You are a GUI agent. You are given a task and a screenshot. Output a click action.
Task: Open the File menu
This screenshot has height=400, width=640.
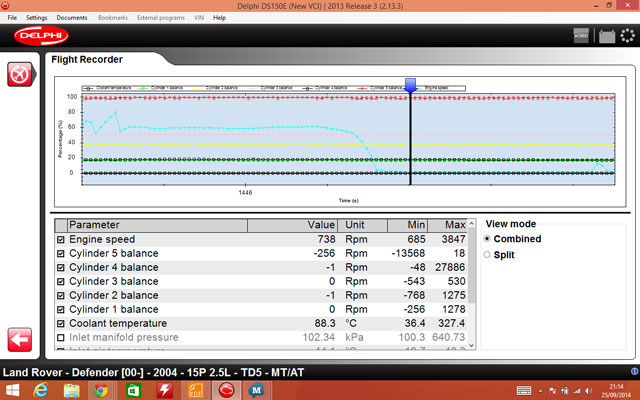tap(12, 18)
